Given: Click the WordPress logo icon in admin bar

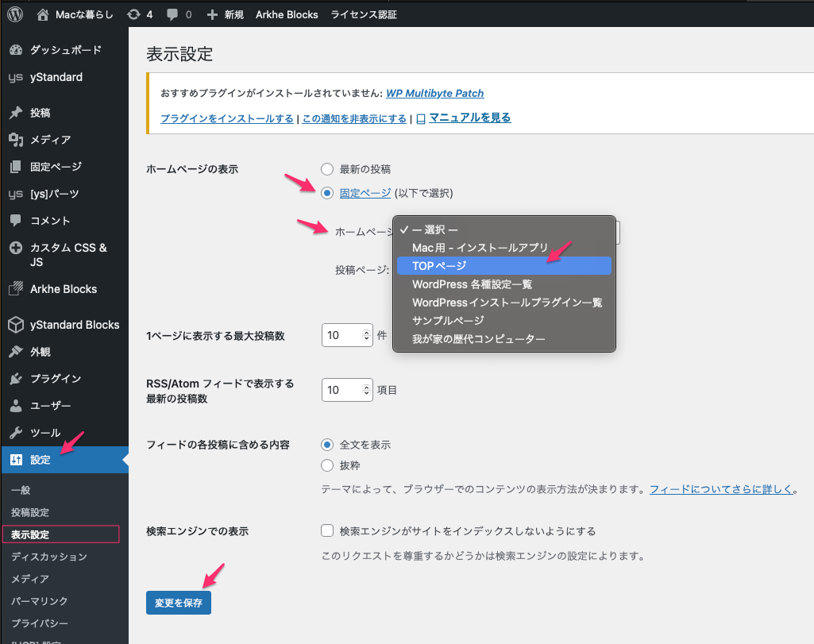Looking at the screenshot, I should (x=15, y=14).
